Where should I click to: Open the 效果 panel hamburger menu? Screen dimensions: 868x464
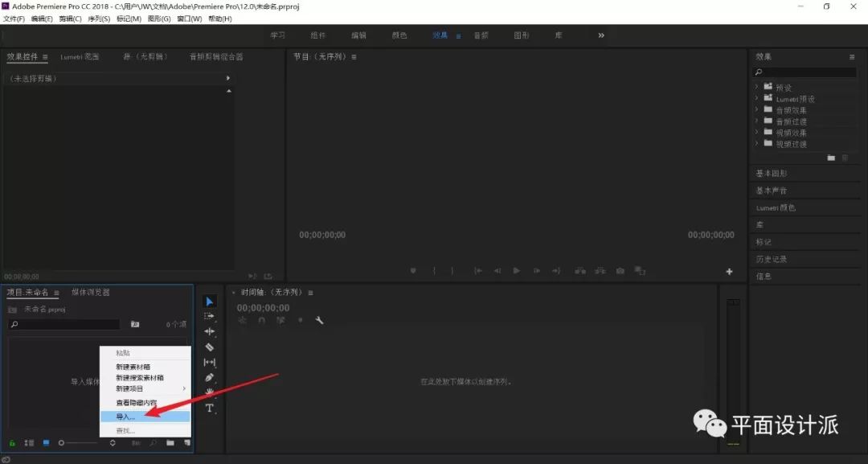[852, 57]
